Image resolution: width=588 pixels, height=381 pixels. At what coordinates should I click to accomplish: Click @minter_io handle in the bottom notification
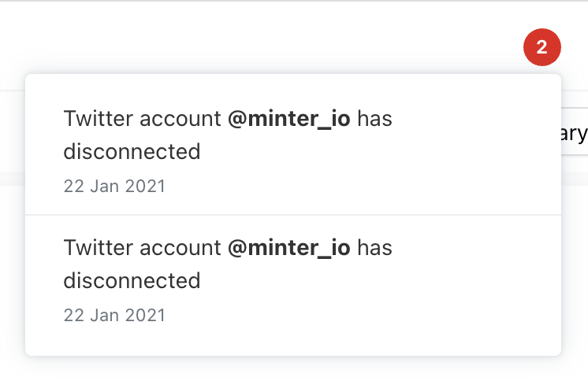coord(288,248)
